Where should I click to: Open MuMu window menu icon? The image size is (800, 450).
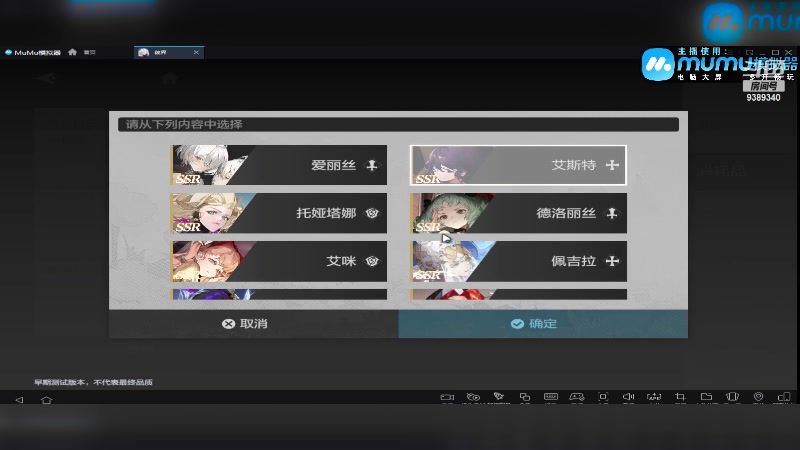pos(731,52)
